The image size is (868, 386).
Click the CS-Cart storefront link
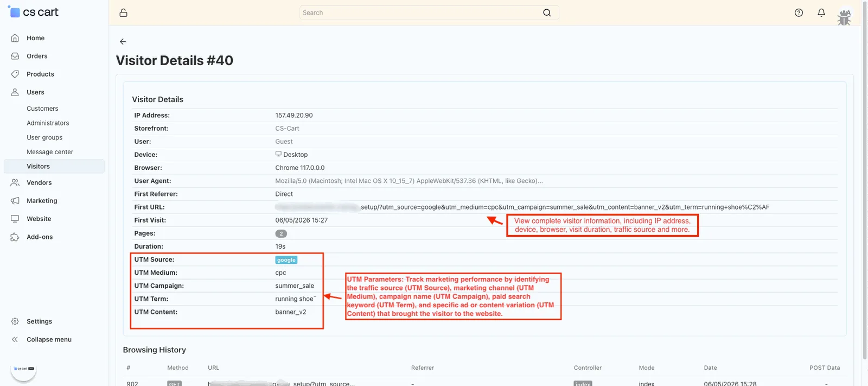pyautogui.click(x=287, y=129)
